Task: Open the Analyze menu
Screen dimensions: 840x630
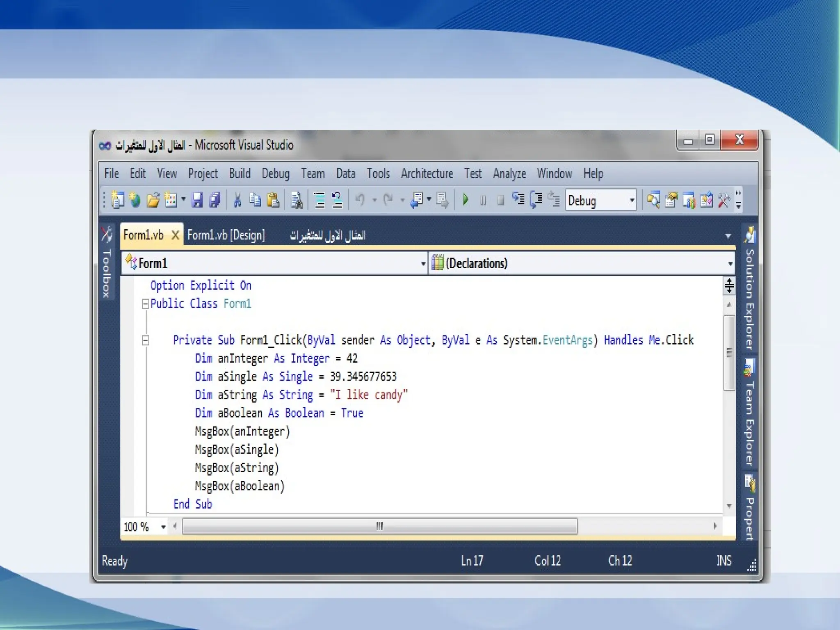Action: click(509, 173)
